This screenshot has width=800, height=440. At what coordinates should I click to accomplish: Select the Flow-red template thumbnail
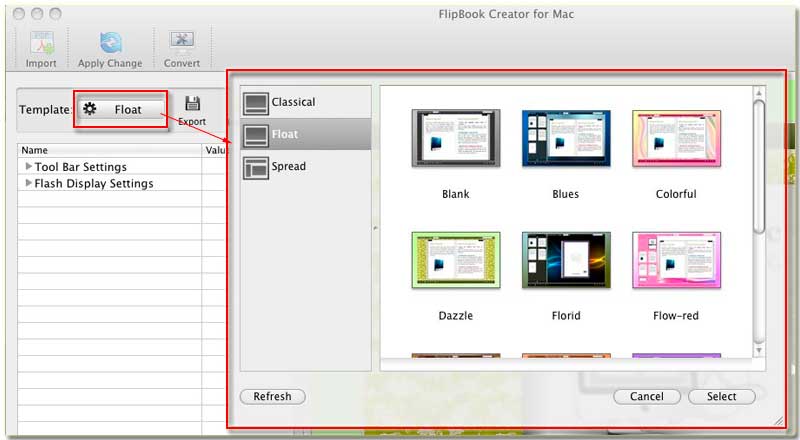coord(676,260)
